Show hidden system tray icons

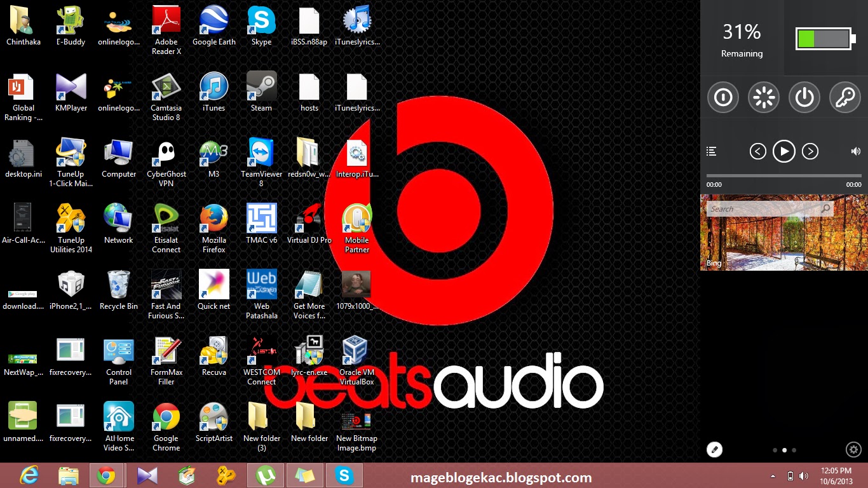(x=773, y=476)
